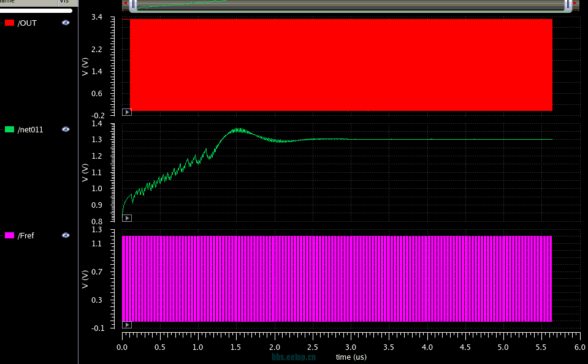
Task: Click the green /net011 waveform peak
Action: [x=238, y=131]
